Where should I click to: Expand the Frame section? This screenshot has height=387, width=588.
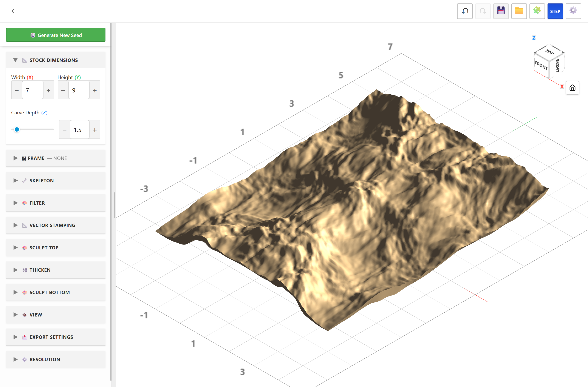tap(56, 158)
